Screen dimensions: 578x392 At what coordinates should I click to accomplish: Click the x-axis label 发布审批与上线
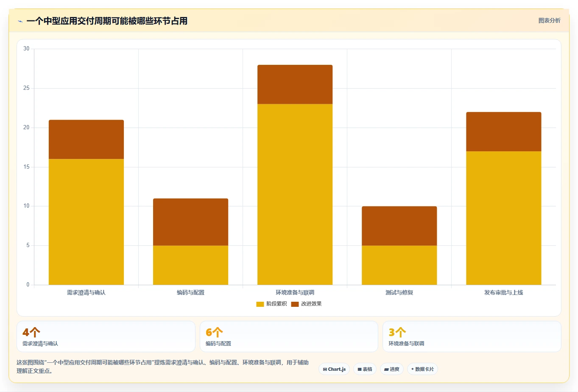point(503,292)
